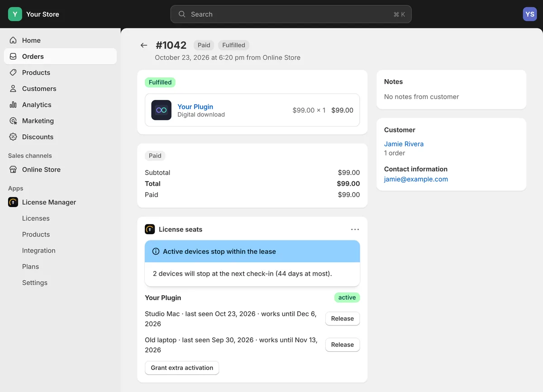Click the green Fulfilled badge in item card
The height and width of the screenshot is (392, 543).
[160, 82]
